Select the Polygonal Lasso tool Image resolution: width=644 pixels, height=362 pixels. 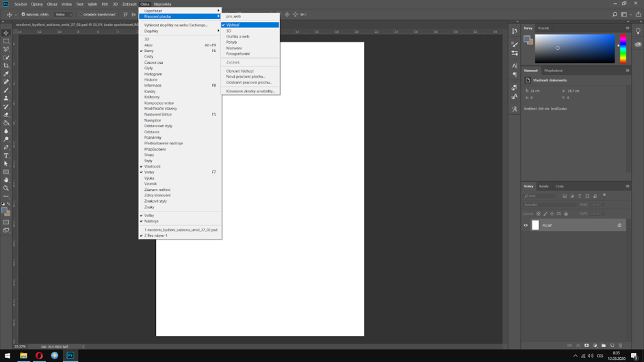click(x=6, y=49)
